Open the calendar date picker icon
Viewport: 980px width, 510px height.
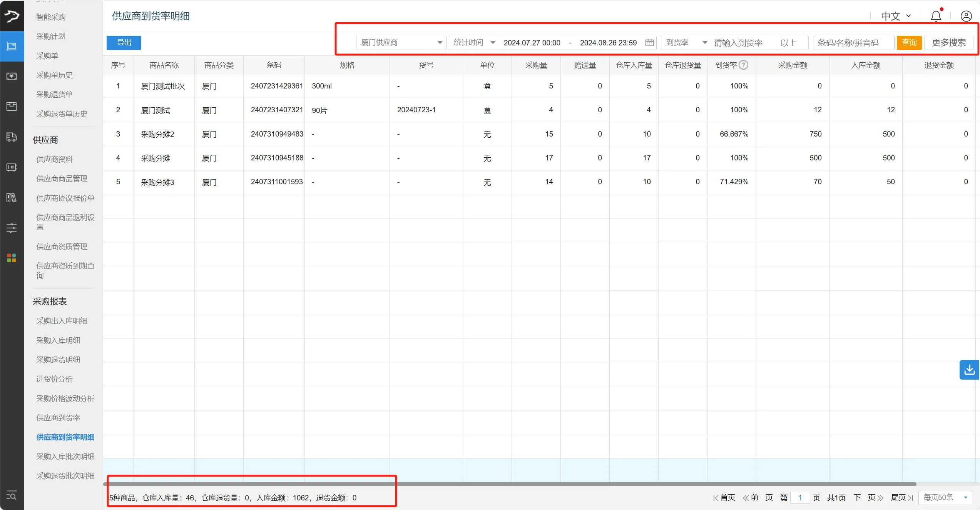click(649, 43)
